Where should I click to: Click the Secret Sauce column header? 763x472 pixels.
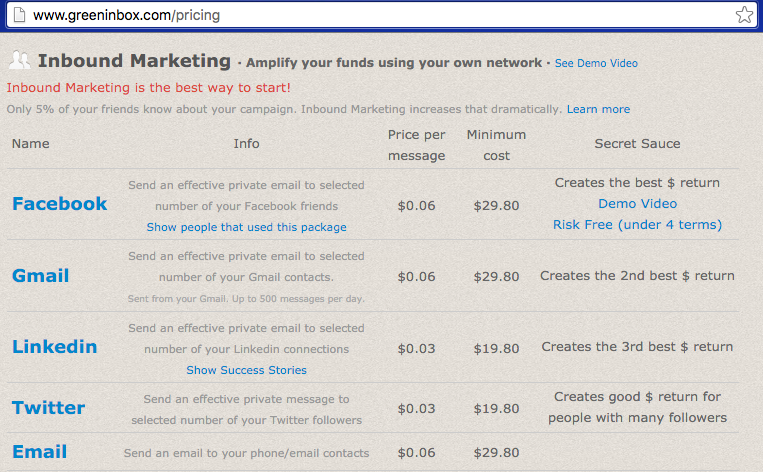(637, 144)
